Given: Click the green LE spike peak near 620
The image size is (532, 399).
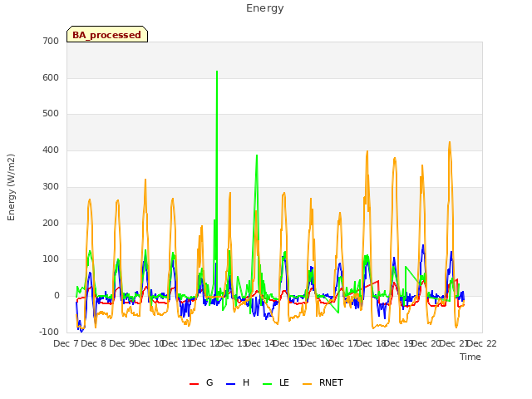Looking at the screenshot, I should click(217, 71).
